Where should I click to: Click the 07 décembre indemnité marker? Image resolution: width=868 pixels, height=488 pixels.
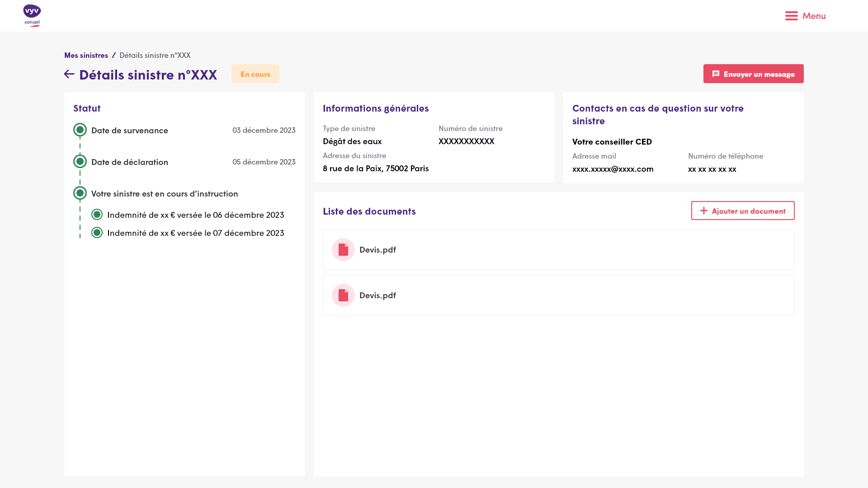tap(97, 233)
